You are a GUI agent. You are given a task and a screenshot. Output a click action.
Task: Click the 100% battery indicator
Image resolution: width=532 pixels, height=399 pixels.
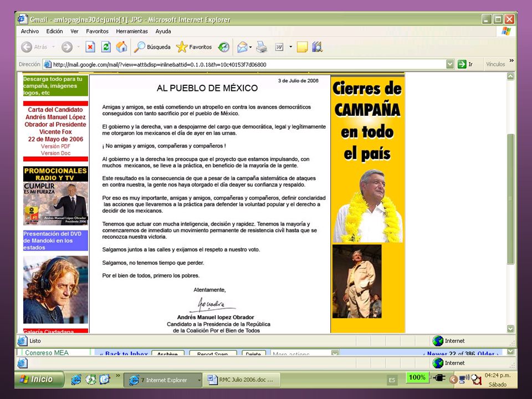tap(417, 377)
